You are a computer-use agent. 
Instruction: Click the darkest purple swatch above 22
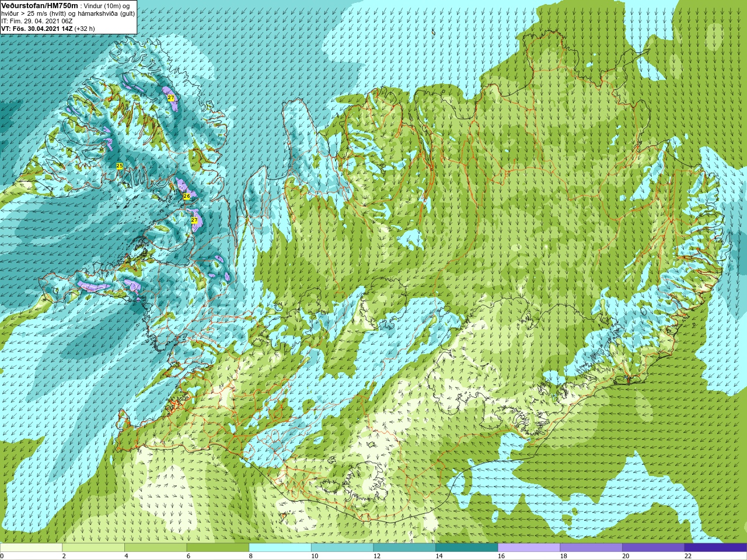point(715,548)
